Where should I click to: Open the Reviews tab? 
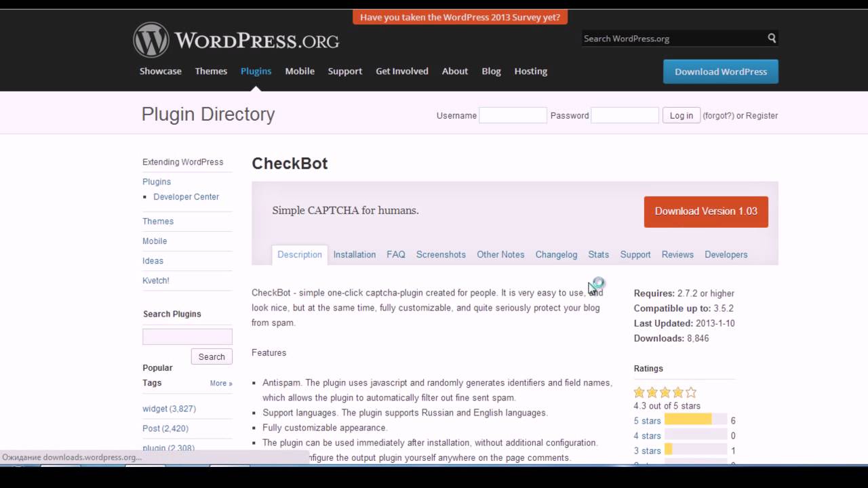[677, 255]
